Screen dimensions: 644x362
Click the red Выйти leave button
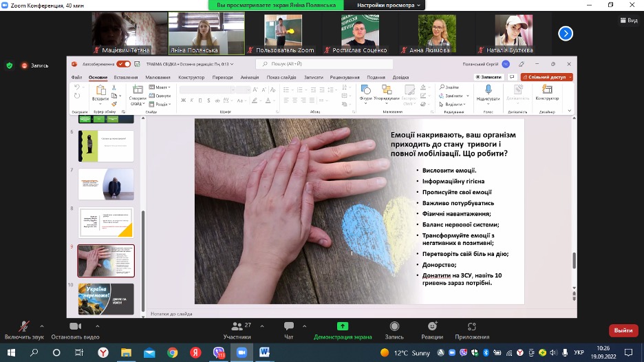click(x=623, y=330)
